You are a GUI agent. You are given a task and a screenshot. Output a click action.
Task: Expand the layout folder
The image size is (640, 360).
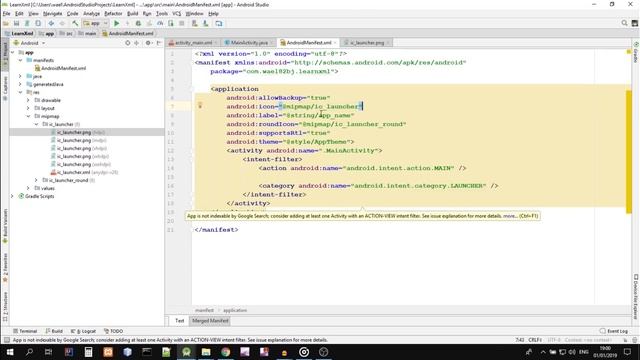[x=28, y=108]
